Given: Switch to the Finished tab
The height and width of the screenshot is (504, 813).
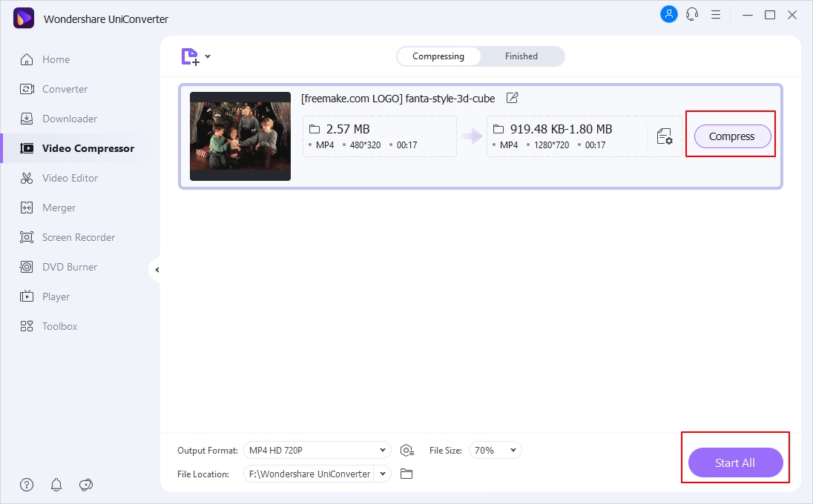Looking at the screenshot, I should (x=521, y=56).
